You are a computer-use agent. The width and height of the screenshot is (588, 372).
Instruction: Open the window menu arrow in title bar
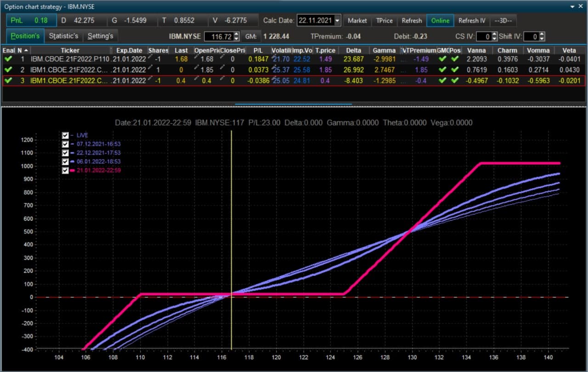click(572, 7)
